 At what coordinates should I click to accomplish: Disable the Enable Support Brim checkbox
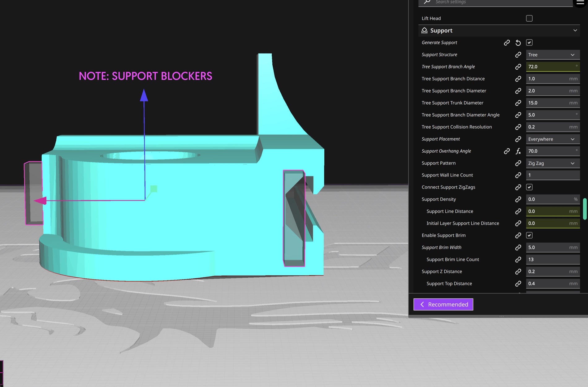pos(529,235)
